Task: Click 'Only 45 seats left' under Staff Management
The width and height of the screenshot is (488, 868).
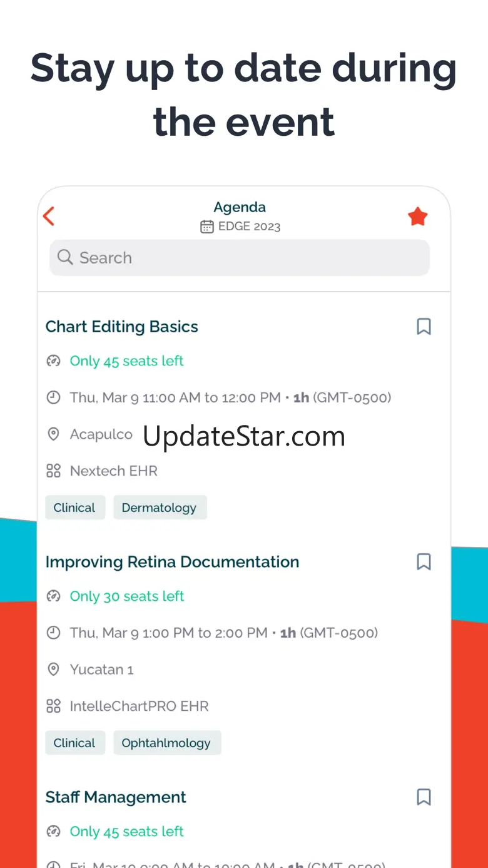Action: (127, 832)
